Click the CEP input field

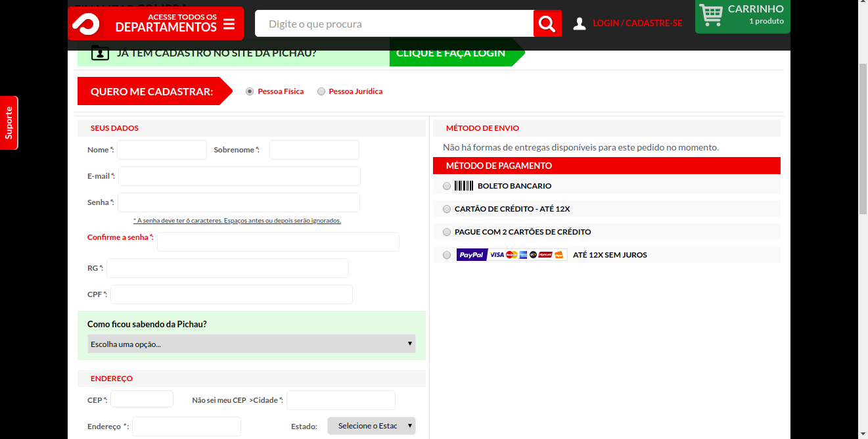point(142,399)
